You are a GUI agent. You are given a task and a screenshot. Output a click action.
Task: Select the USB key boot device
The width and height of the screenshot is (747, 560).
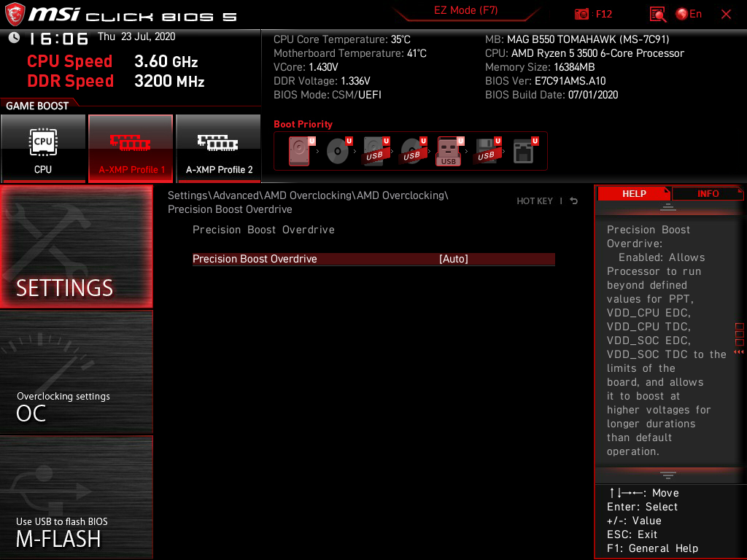(449, 151)
